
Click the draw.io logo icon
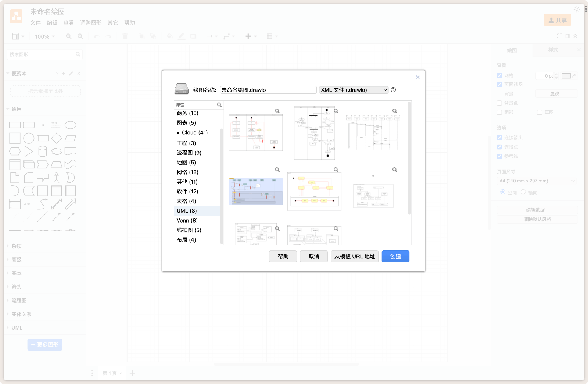click(16, 16)
